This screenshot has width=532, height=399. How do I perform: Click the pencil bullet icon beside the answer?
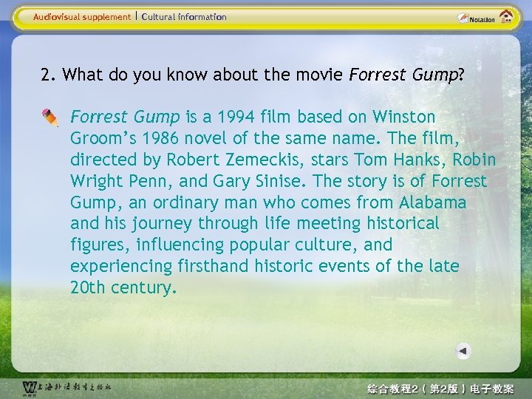coord(50,117)
